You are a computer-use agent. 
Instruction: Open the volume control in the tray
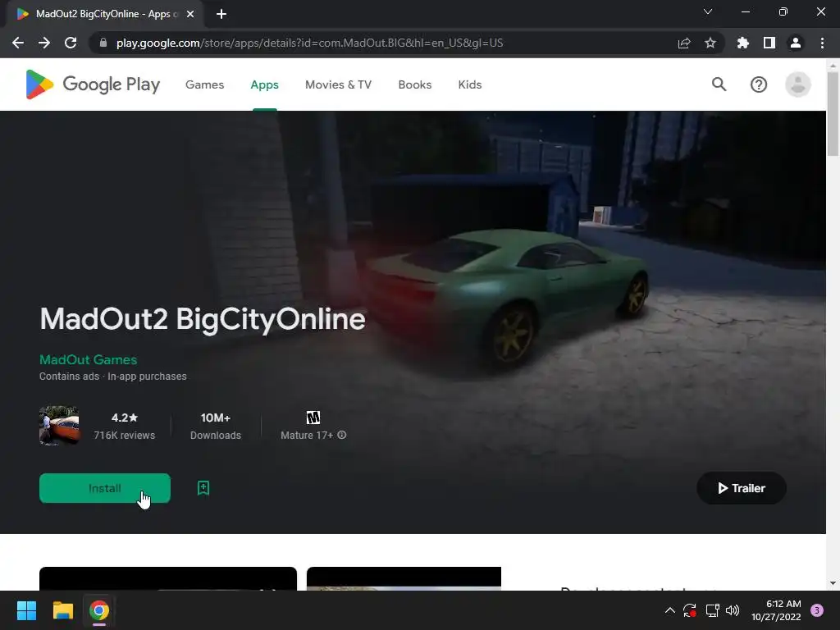tap(733, 610)
